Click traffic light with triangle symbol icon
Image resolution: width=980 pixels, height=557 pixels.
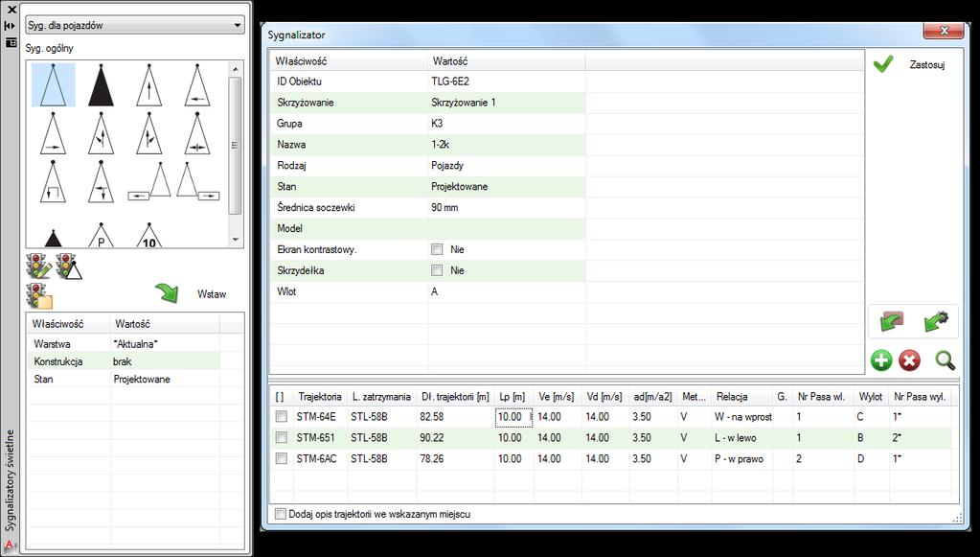(x=69, y=267)
